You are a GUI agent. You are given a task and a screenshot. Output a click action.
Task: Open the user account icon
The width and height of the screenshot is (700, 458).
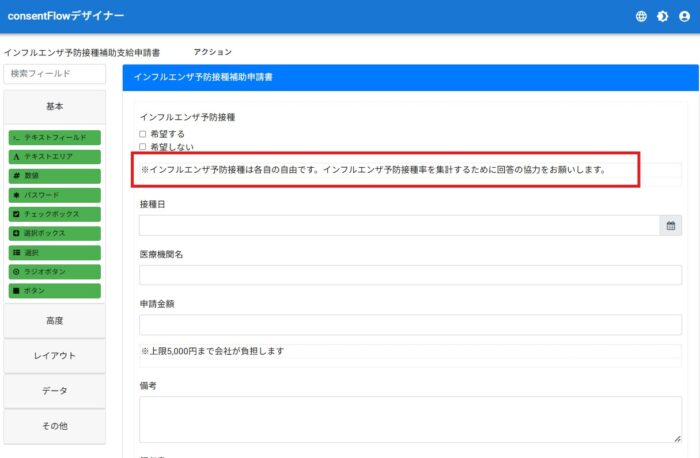684,17
